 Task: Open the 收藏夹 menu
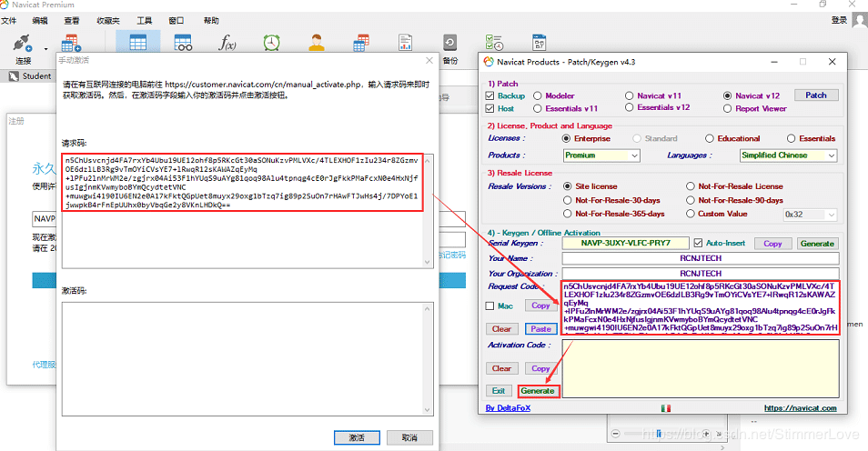[x=108, y=21]
